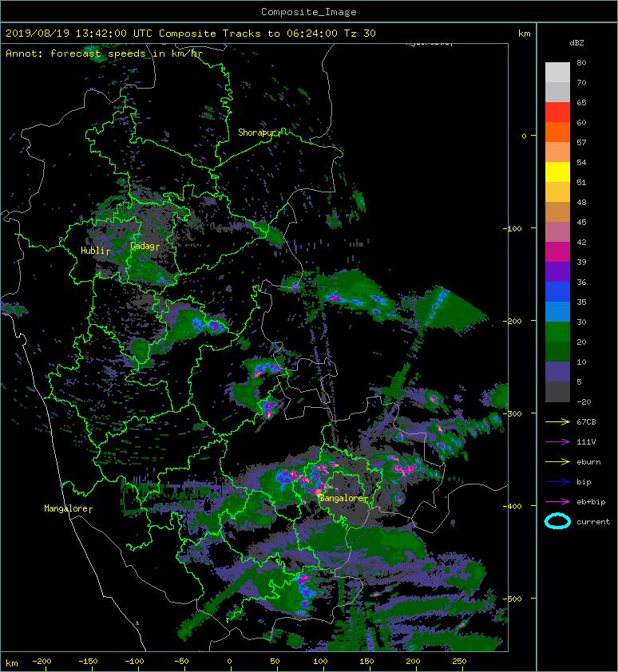Select the Mangalore city label
The image size is (618, 672).
[x=65, y=508]
